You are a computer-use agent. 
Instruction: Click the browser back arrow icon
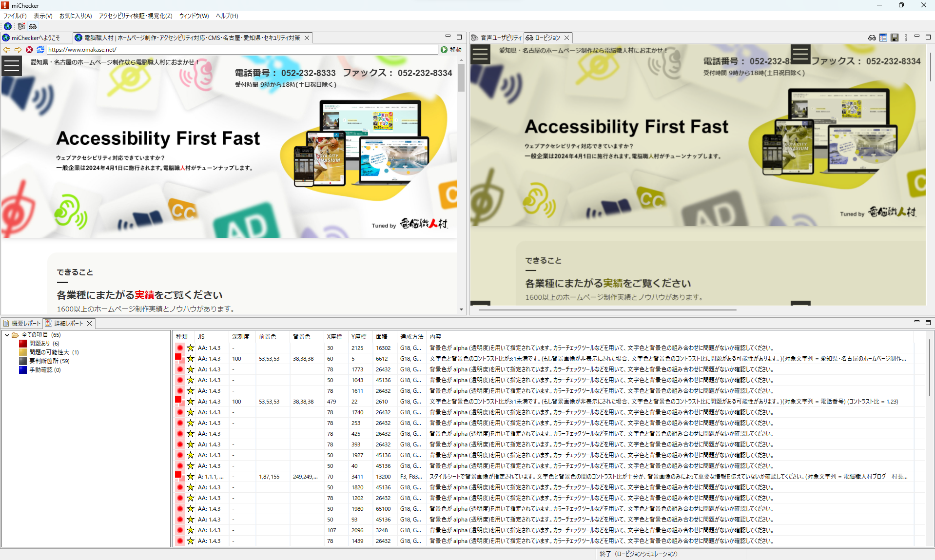click(x=7, y=50)
